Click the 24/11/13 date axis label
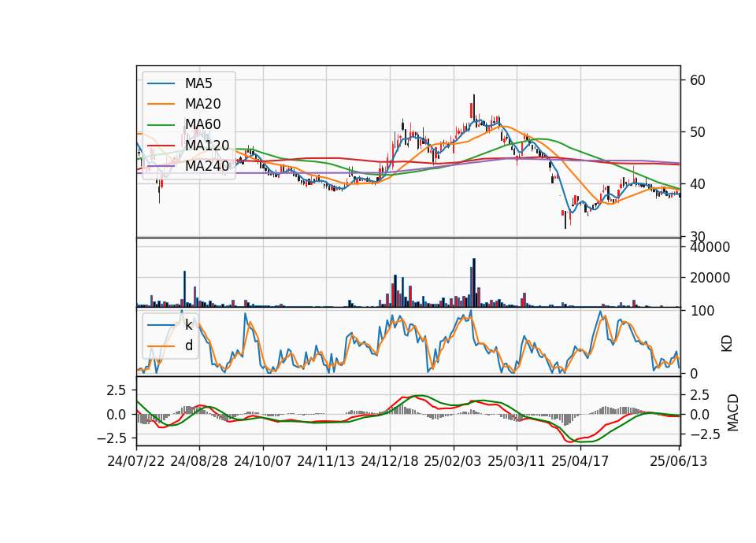This screenshot has width=756, height=543. point(326,461)
